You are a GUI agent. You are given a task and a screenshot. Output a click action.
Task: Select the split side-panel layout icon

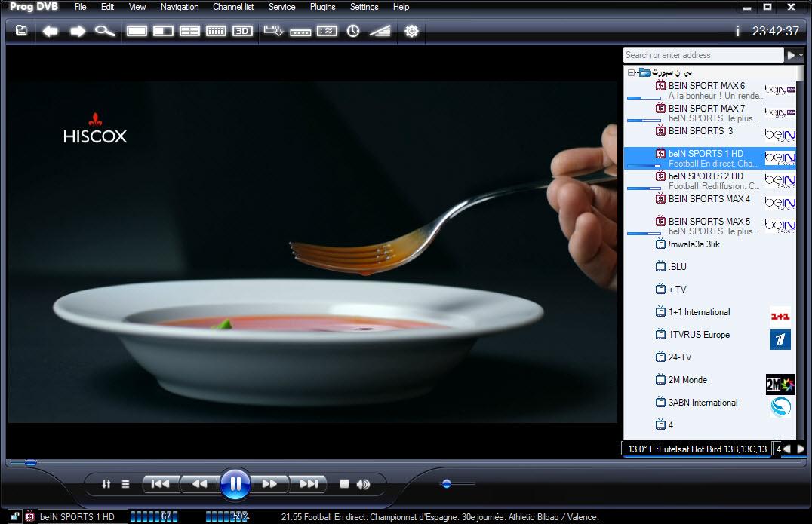163,31
